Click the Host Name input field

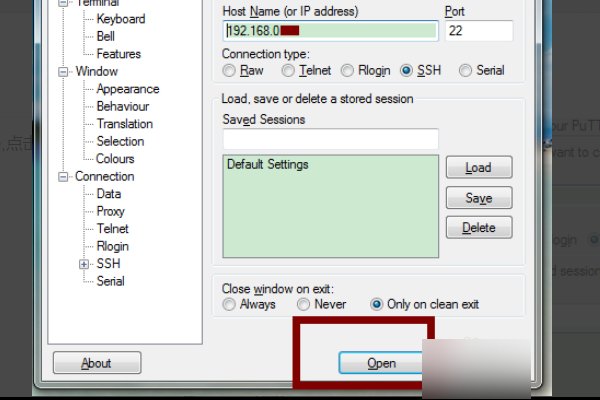(x=330, y=31)
